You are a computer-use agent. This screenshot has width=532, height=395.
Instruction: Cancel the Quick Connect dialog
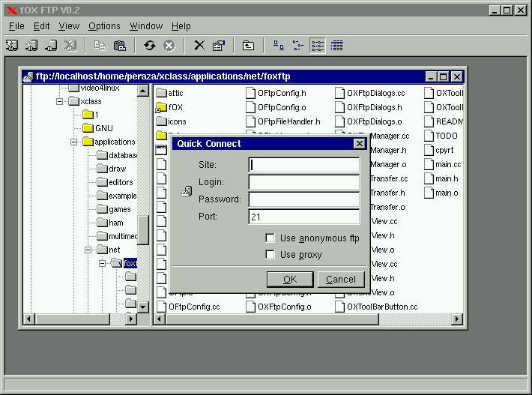coord(341,280)
